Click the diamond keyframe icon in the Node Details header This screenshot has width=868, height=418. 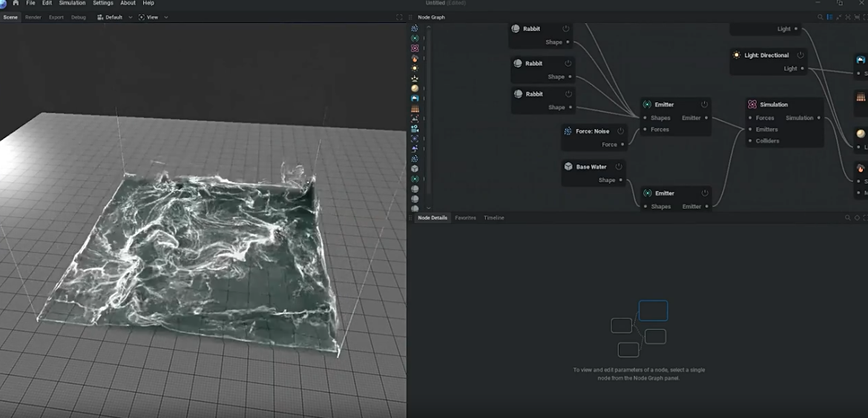pos(857,218)
